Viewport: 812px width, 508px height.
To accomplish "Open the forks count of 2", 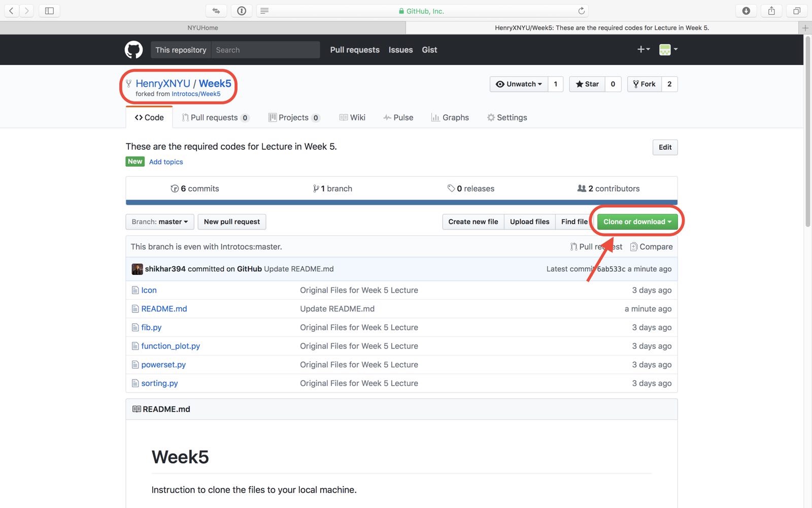I will pos(670,84).
